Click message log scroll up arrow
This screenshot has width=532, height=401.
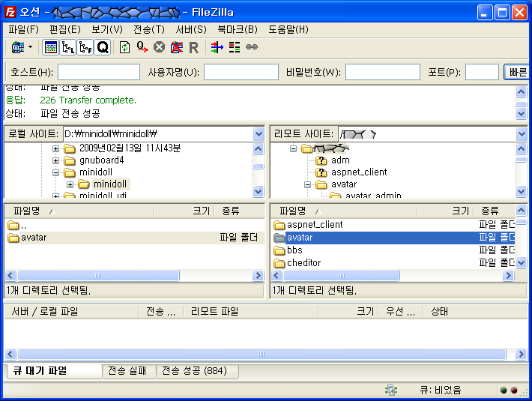522,91
